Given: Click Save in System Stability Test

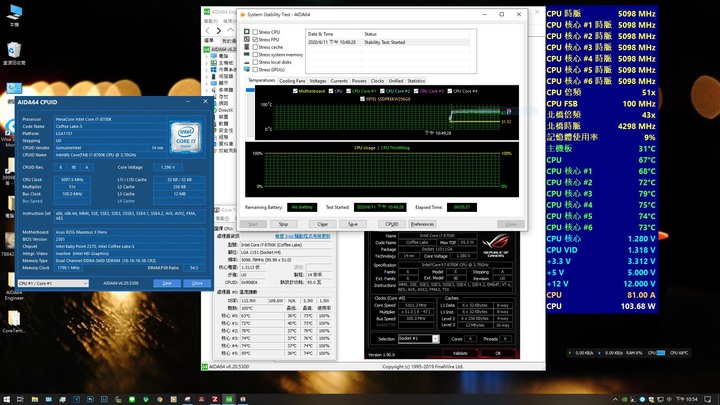Looking at the screenshot, I should point(353,224).
